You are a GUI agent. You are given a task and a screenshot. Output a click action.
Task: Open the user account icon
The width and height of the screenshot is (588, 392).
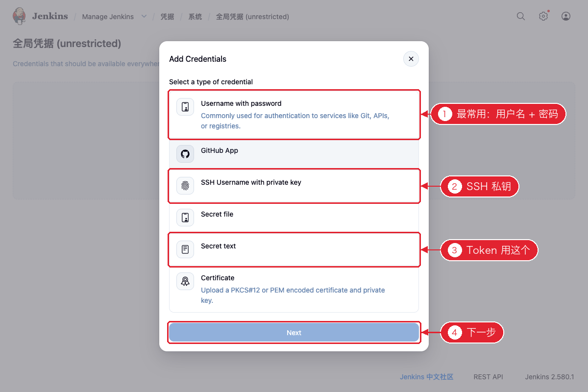(566, 16)
